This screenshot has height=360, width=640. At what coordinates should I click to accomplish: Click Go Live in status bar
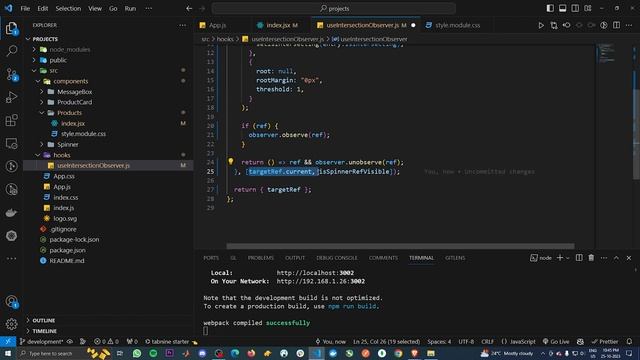pyautogui.click(x=556, y=341)
